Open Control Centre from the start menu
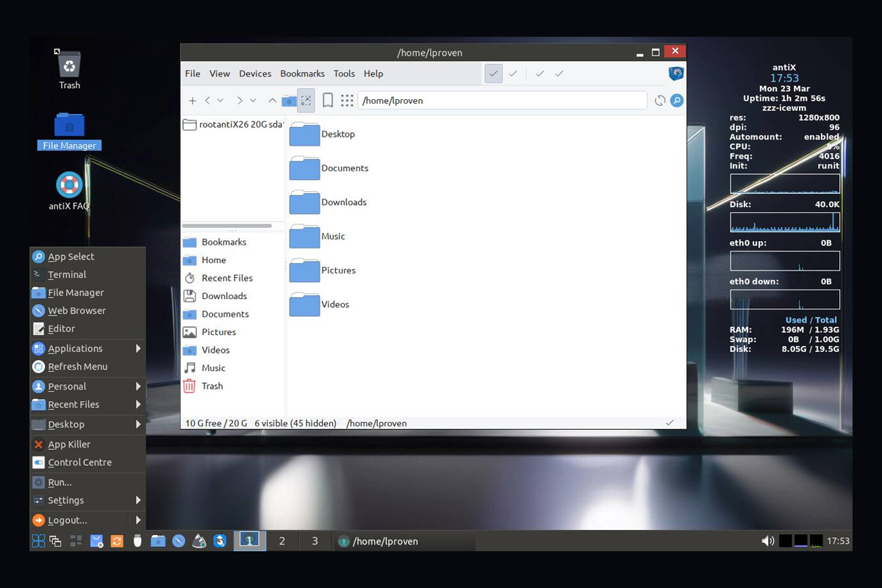Viewport: 882px width, 588px height. point(87,462)
